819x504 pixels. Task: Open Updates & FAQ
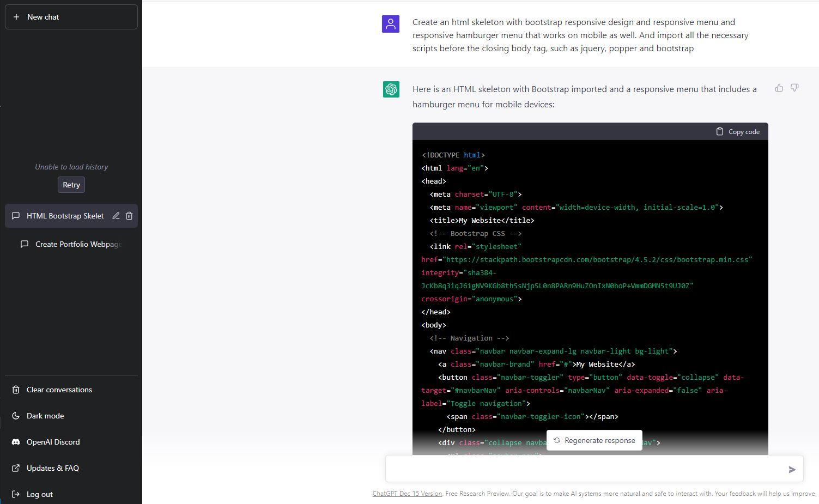click(52, 468)
